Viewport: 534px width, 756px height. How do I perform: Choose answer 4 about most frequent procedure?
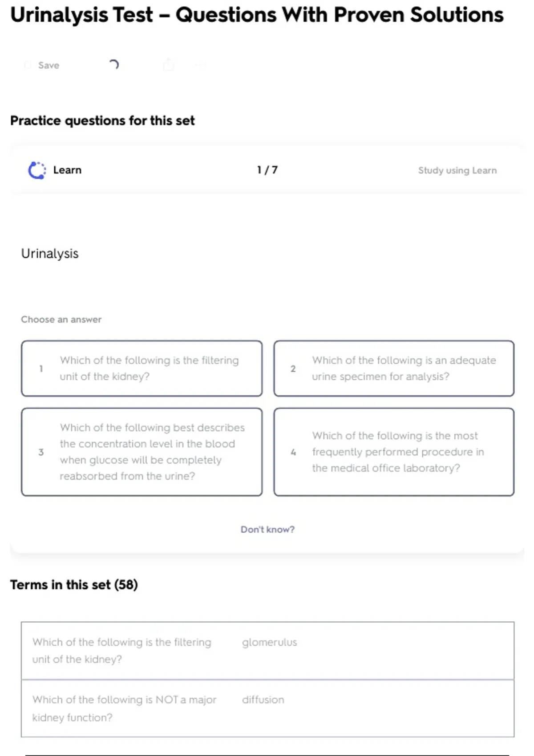click(394, 452)
